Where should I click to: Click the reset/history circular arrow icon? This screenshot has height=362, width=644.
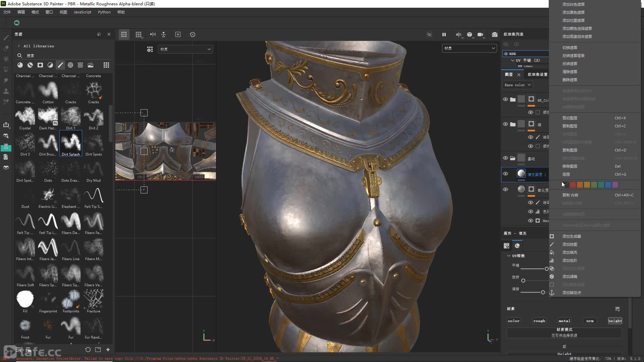tap(193, 35)
